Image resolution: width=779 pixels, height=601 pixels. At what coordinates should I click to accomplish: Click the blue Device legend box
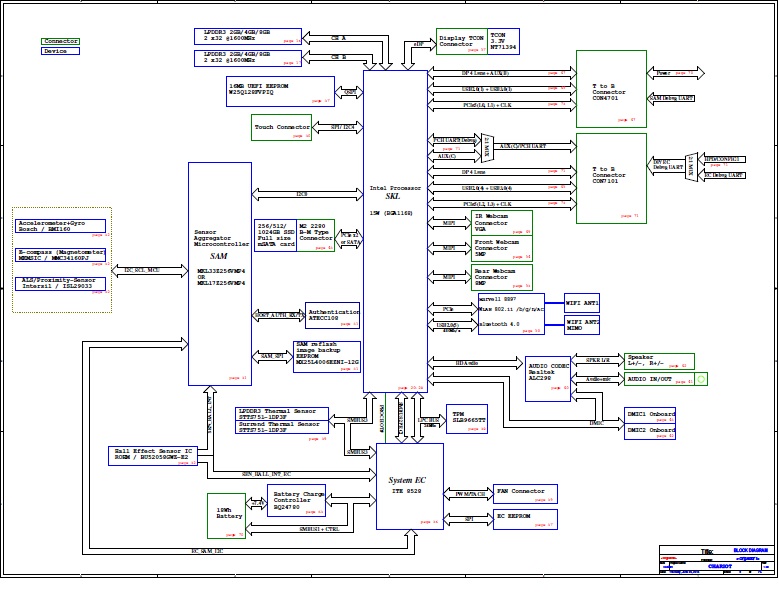[60, 51]
